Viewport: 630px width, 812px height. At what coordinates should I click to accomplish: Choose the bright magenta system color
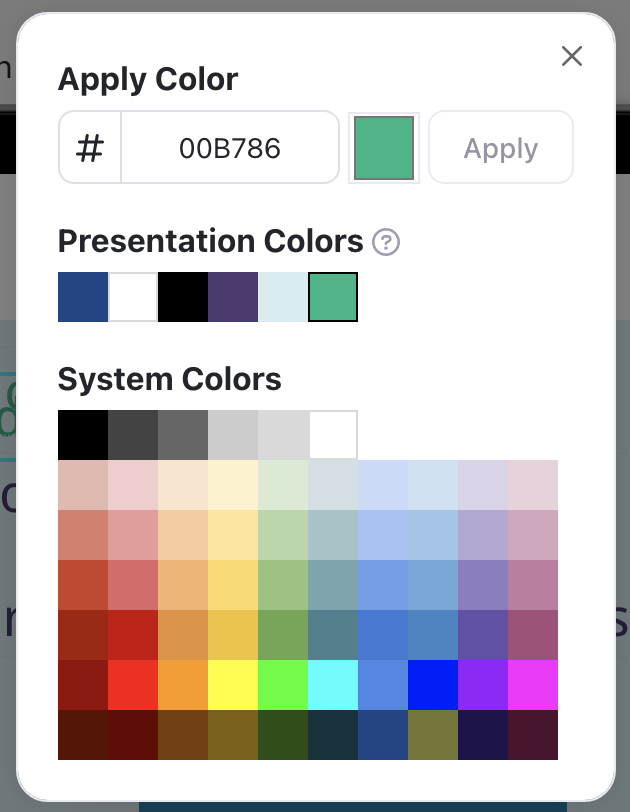coord(533,685)
